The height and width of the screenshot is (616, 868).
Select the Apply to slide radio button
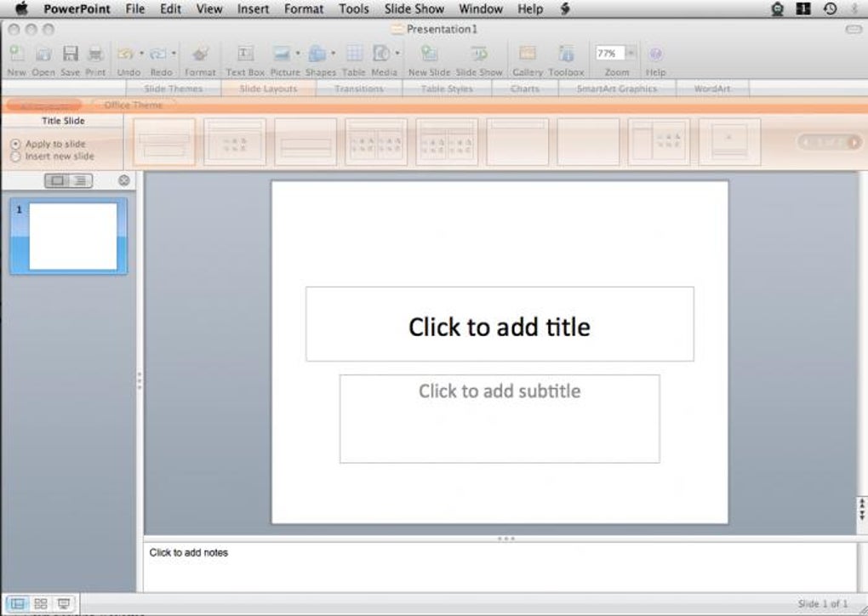(15, 144)
